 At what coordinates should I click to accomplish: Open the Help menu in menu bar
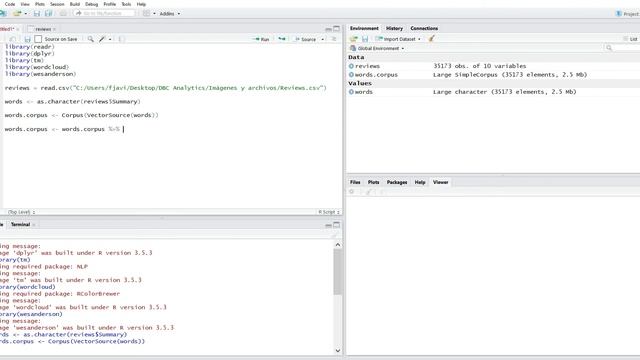click(141, 4)
